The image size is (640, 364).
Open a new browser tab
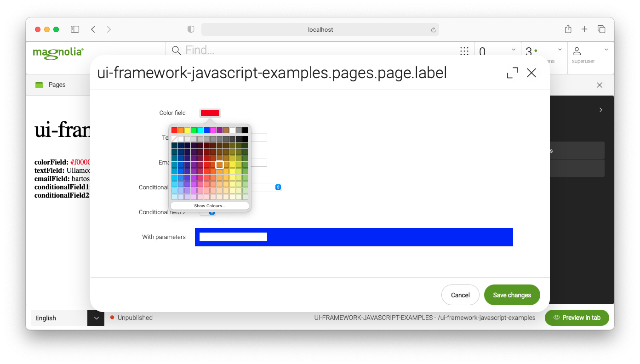pyautogui.click(x=584, y=28)
